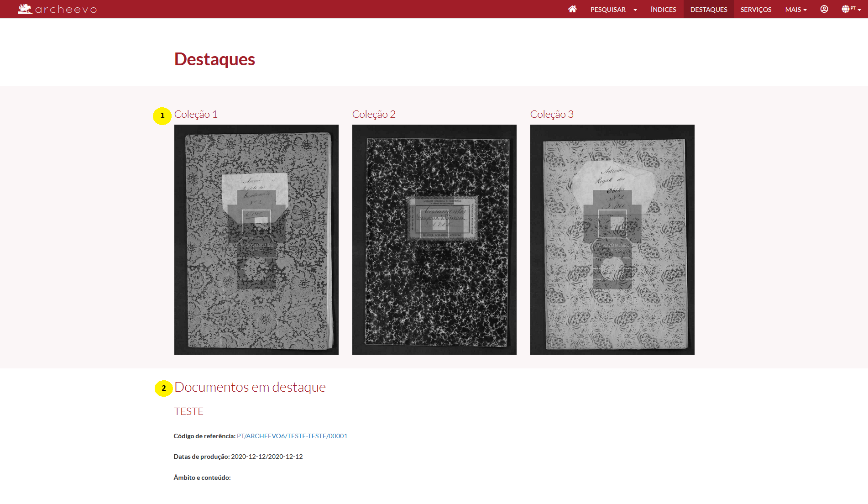Screen dimensions: 868x504
Task: Navigate to ÍNDICES in the navbar
Action: (x=663, y=10)
